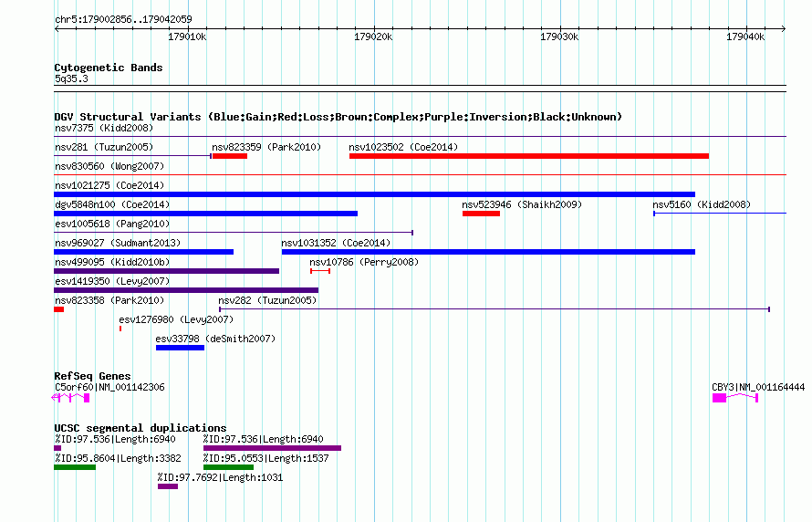
Task: Click the nsv523946 (Shaikh2009) red bar
Action: coord(481,214)
